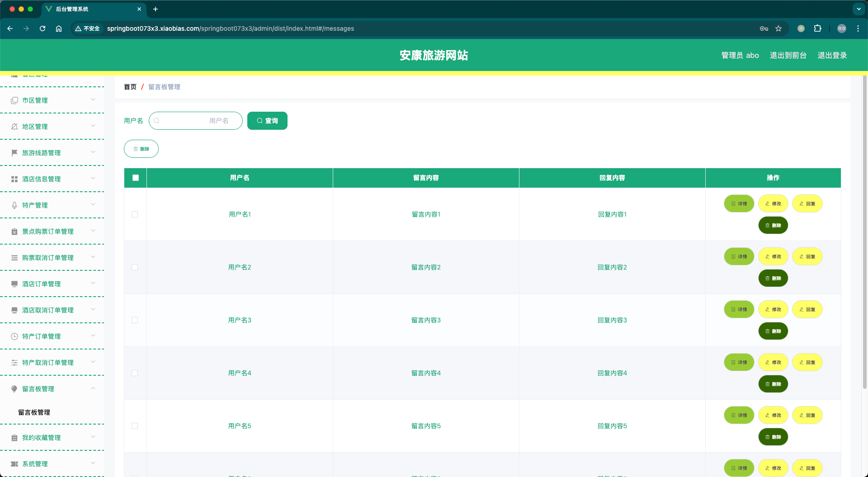Viewport: 868px width, 477px height.
Task: Bookmark this page with star icon
Action: pyautogui.click(x=778, y=28)
